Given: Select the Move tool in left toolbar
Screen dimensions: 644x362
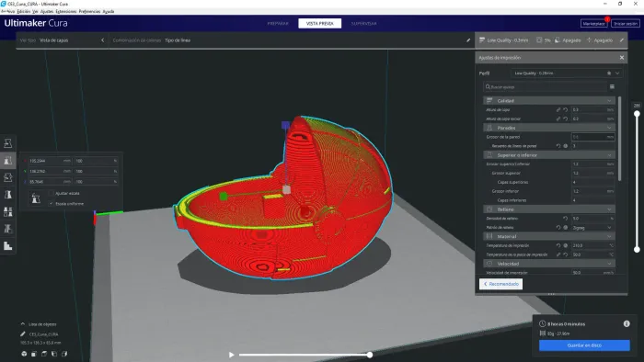Looking at the screenshot, I should point(7,143).
